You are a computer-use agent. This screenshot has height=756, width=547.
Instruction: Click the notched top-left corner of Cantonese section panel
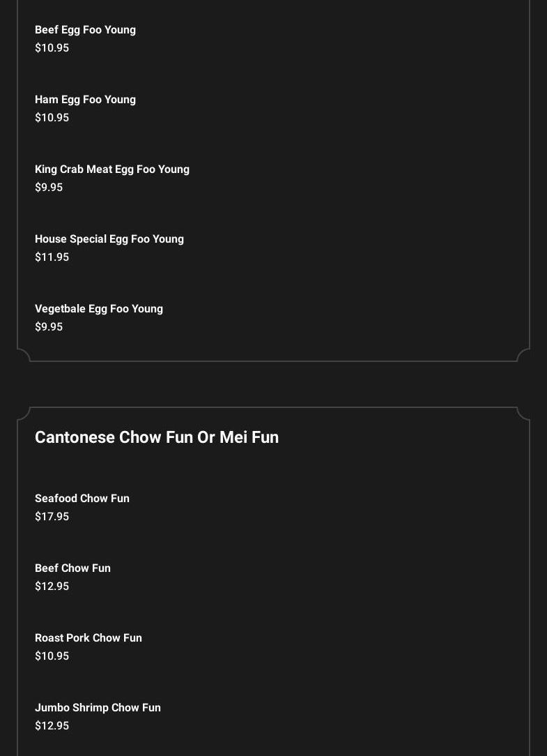coord(24,414)
